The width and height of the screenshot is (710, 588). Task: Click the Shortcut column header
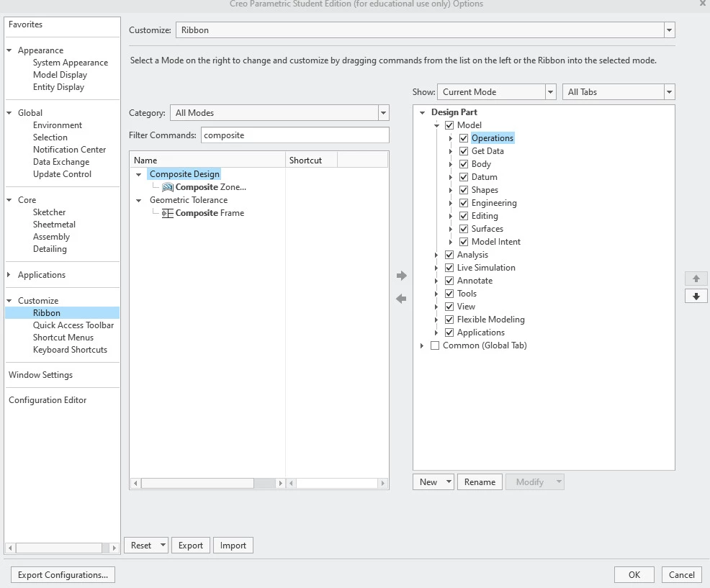(x=311, y=160)
